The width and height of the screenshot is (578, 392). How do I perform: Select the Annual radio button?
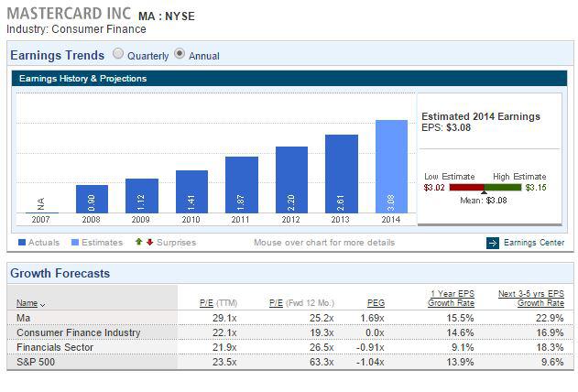pos(180,54)
